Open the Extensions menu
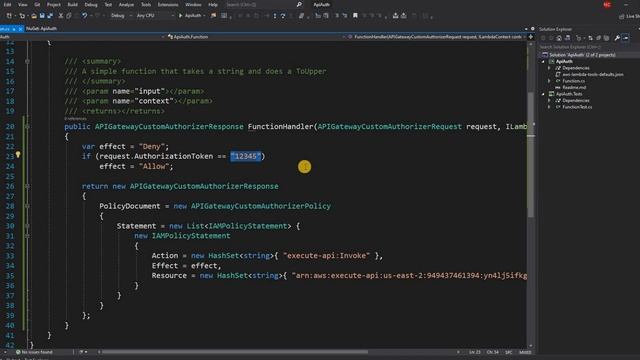 point(168,4)
